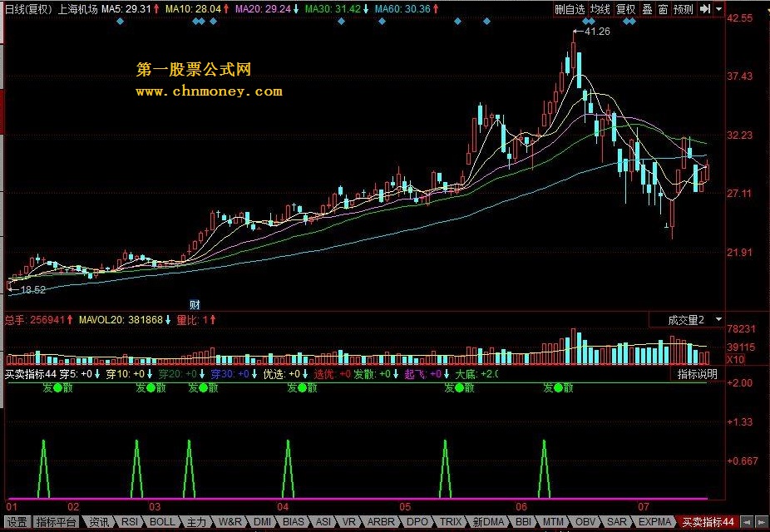Select the 买卖指标44 tab
The width and height of the screenshot is (770, 532).
pyautogui.click(x=708, y=522)
